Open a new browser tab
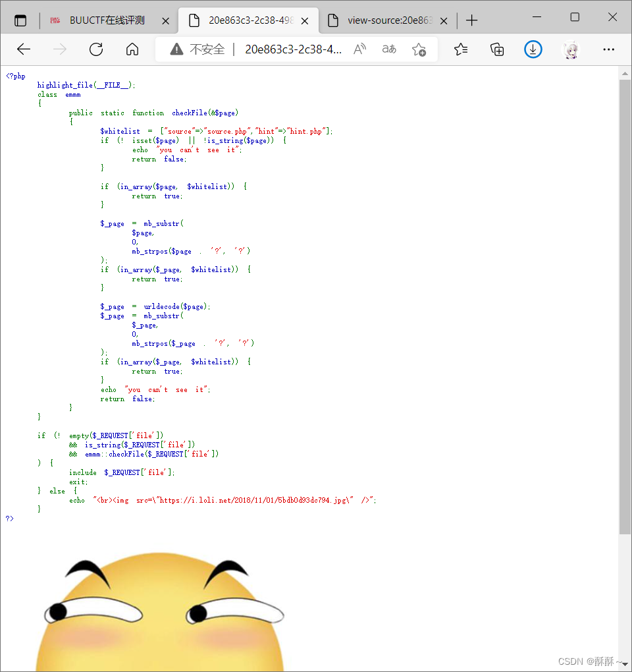 (471, 20)
